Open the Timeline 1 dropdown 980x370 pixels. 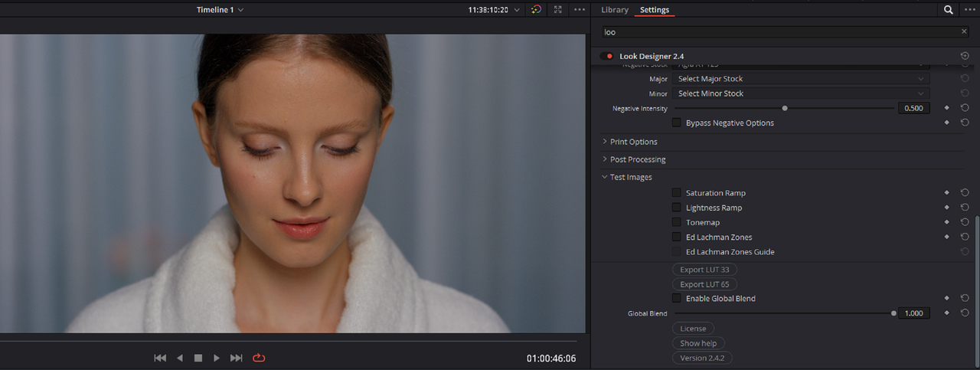tap(220, 10)
